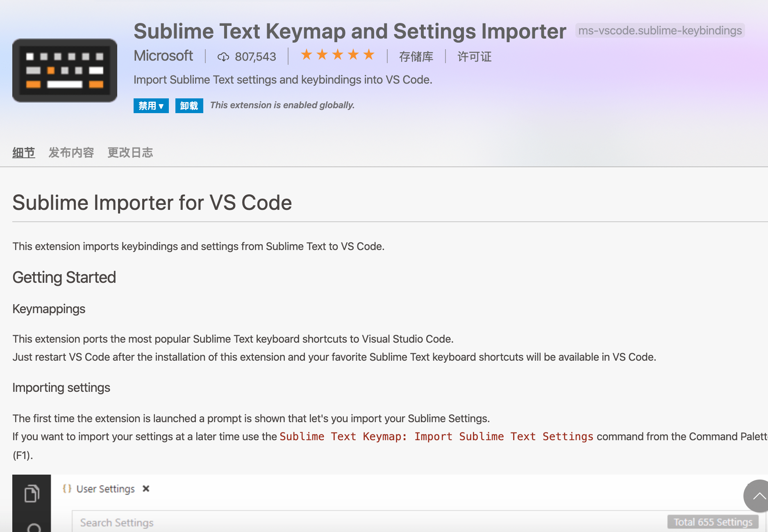Click the extension title Sublime Text Keymap
768x532 pixels.
coord(350,31)
